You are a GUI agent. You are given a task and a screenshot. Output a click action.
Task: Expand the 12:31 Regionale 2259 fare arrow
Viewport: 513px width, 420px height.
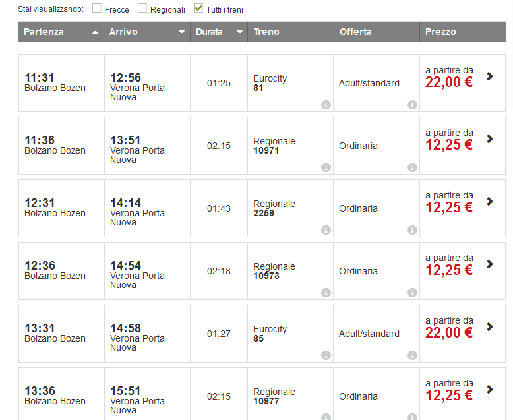click(x=489, y=201)
